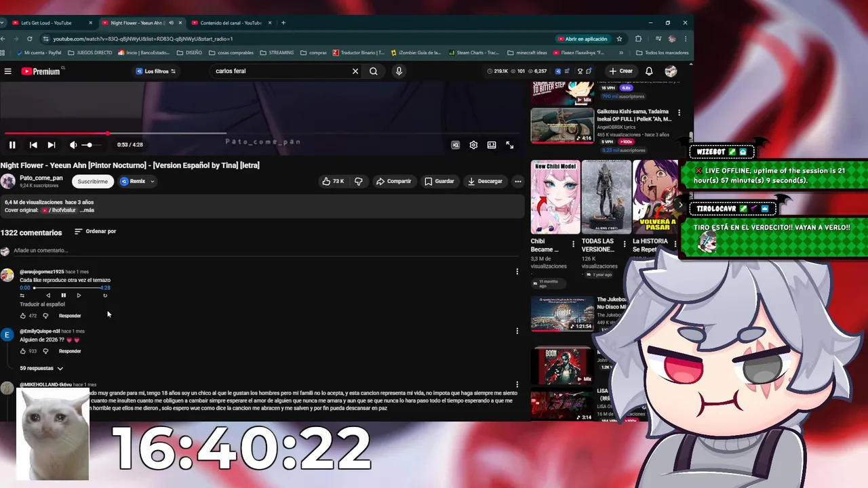
Task: Start voice search with the microphone
Action: pyautogui.click(x=399, y=71)
